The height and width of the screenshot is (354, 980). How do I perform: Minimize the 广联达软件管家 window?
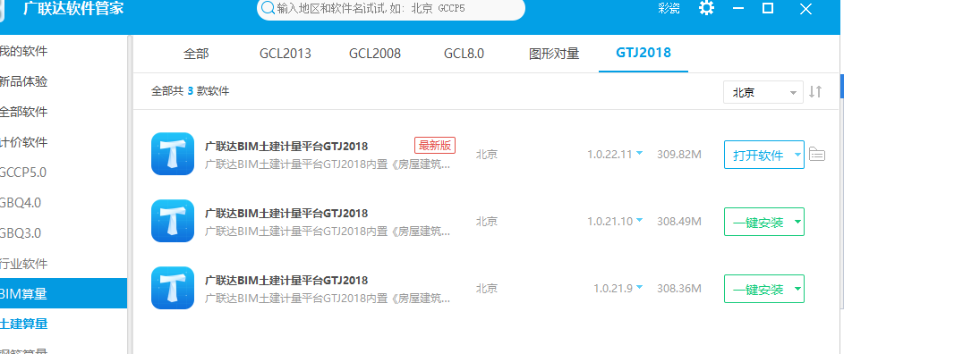738,8
